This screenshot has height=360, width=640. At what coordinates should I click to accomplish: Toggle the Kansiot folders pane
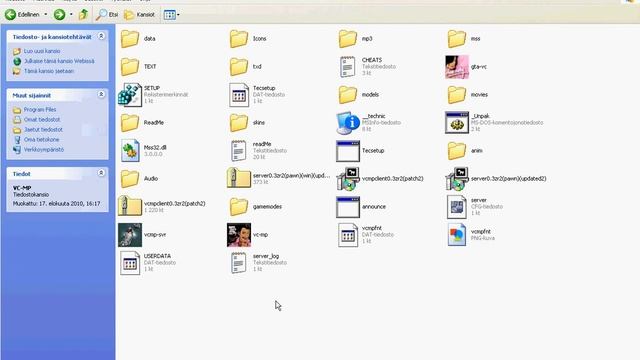[x=140, y=15]
